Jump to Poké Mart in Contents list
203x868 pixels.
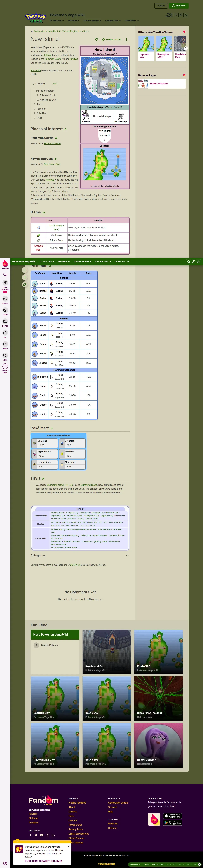click(x=41, y=113)
